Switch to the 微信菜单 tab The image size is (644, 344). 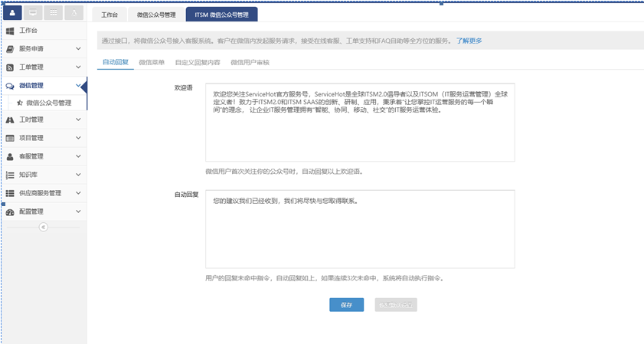click(x=152, y=62)
